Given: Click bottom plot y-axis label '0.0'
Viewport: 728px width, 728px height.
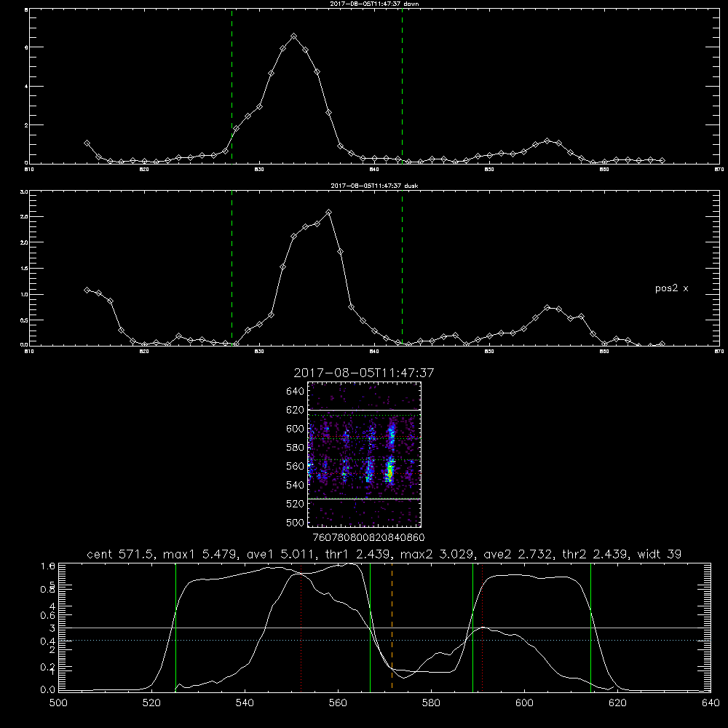Looking at the screenshot, I should point(48,690).
